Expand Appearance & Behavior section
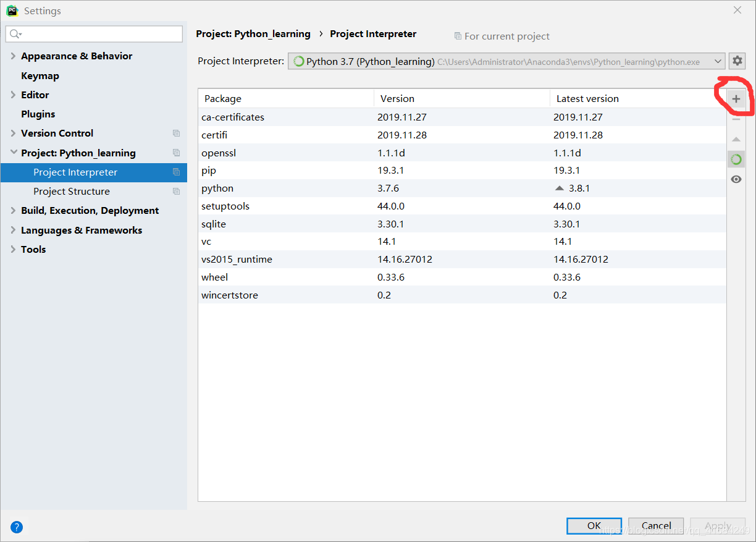The image size is (756, 542). 14,56
